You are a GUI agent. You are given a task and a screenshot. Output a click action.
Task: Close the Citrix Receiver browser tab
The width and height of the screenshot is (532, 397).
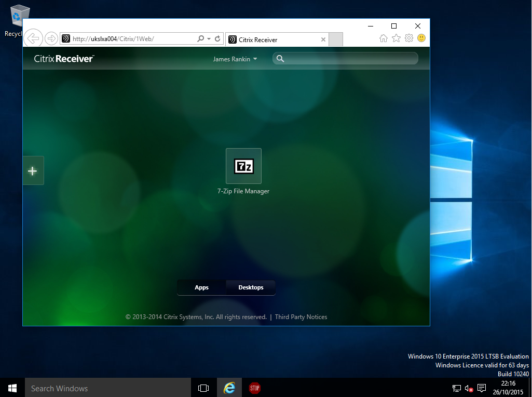coord(323,39)
